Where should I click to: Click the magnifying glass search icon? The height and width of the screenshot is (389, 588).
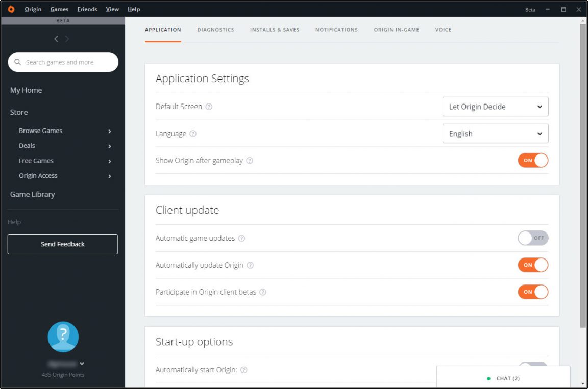point(17,62)
